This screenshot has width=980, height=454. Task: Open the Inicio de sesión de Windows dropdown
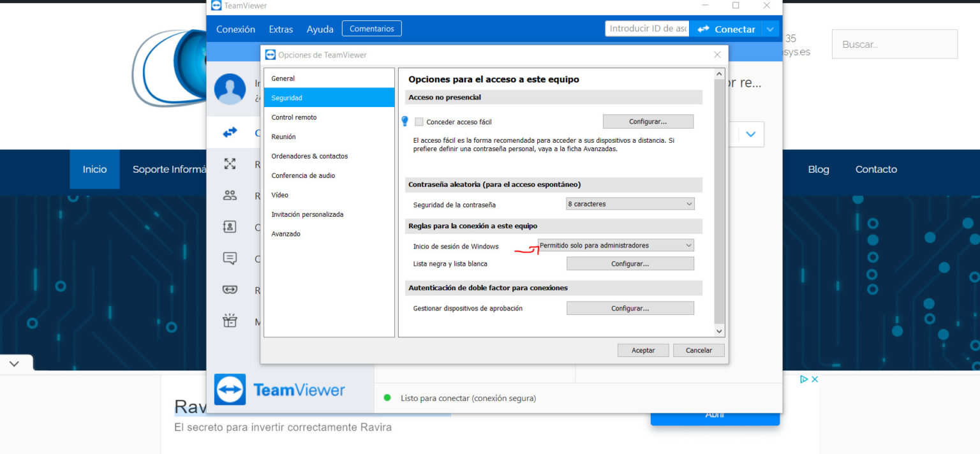(x=614, y=245)
